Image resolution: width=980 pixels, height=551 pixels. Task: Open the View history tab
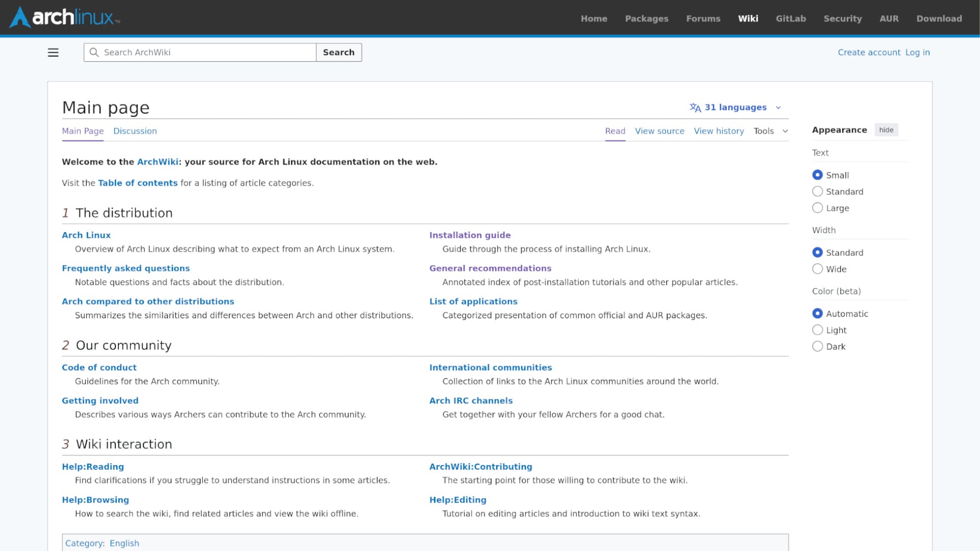point(719,131)
